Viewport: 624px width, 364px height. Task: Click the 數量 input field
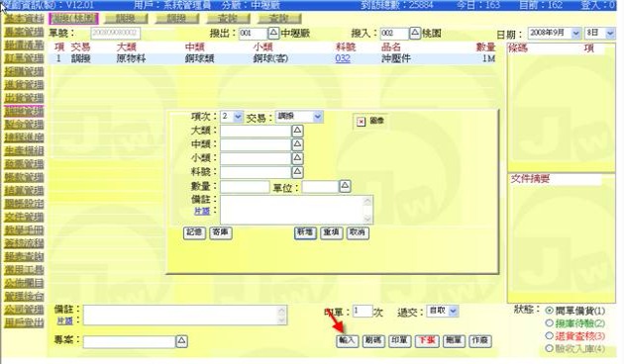pyautogui.click(x=245, y=187)
